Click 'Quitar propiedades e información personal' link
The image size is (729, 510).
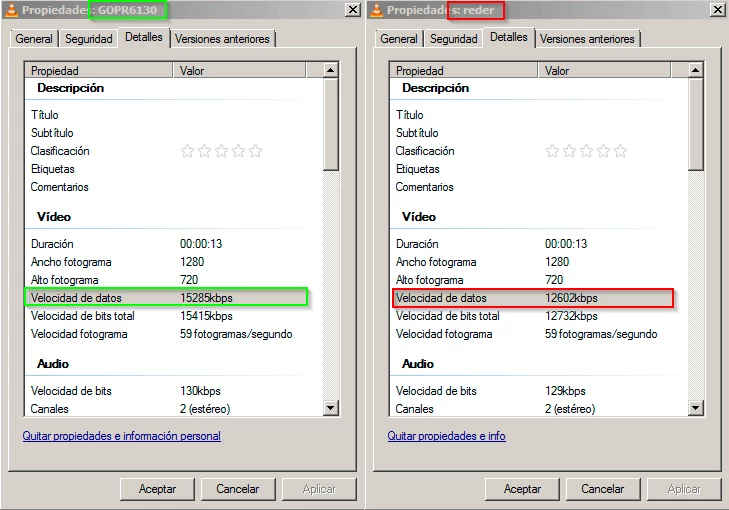(x=122, y=436)
